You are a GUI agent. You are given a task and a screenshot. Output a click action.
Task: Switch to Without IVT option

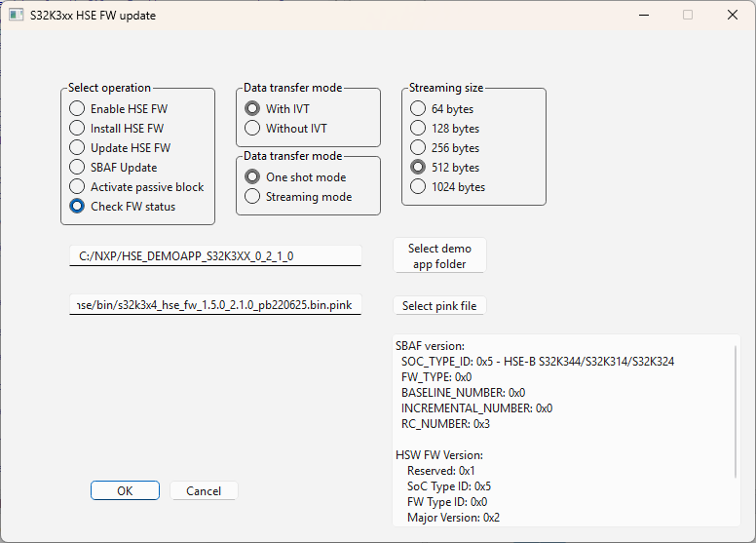pyautogui.click(x=252, y=129)
